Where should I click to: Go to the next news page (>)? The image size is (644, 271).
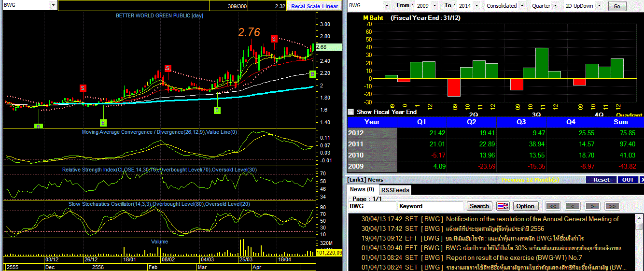[x=592, y=206]
